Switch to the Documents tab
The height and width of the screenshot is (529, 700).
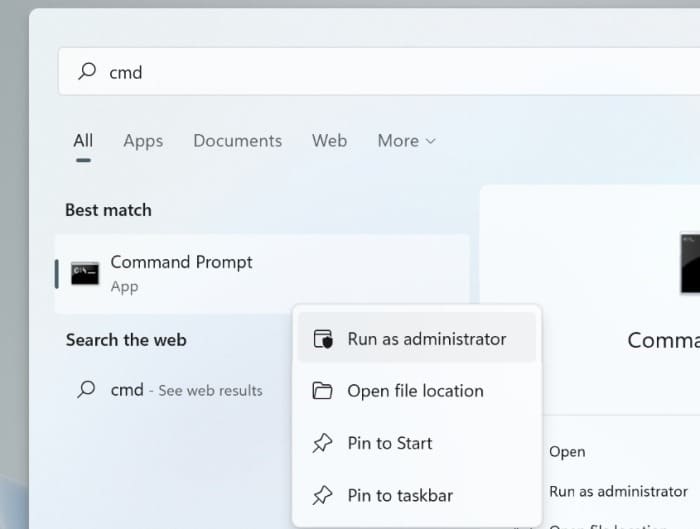point(238,141)
